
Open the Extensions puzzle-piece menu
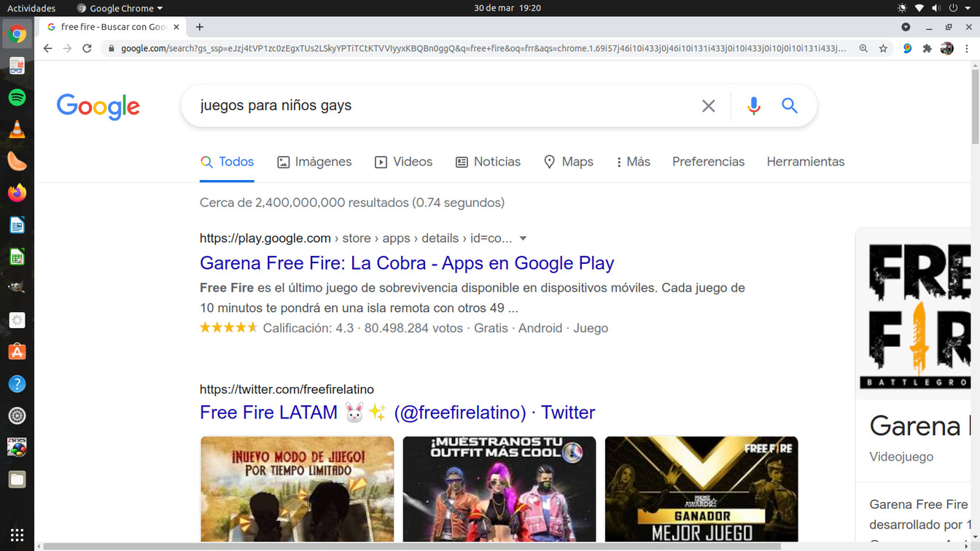927,48
